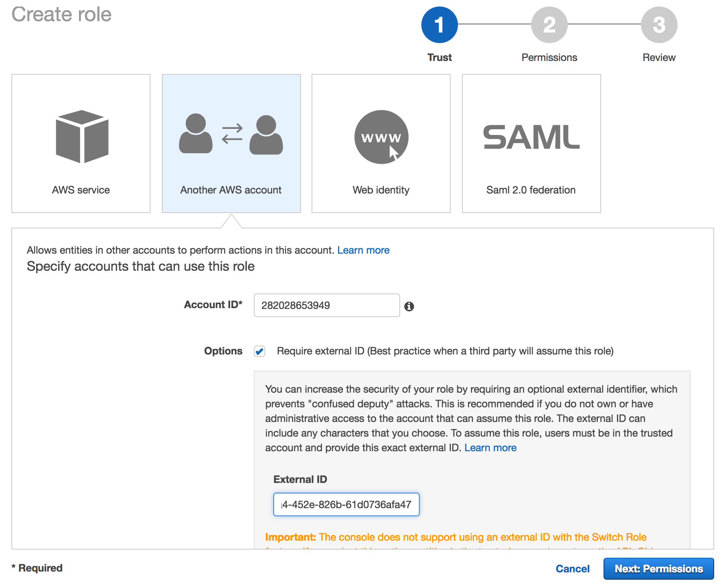Go to step 1 Trust circle
This screenshot has height=587, width=728.
point(440,25)
